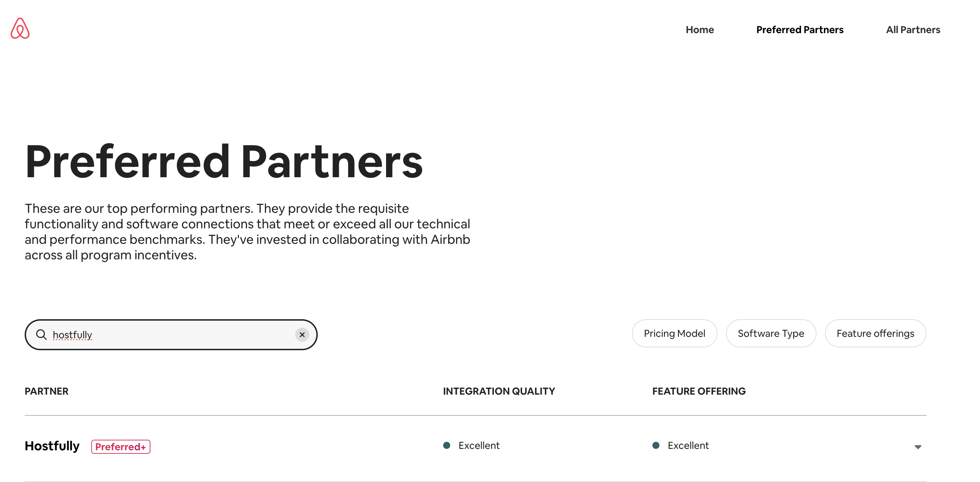Expand the Hostfully row details chevron
The width and height of the screenshot is (980, 482).
(918, 446)
